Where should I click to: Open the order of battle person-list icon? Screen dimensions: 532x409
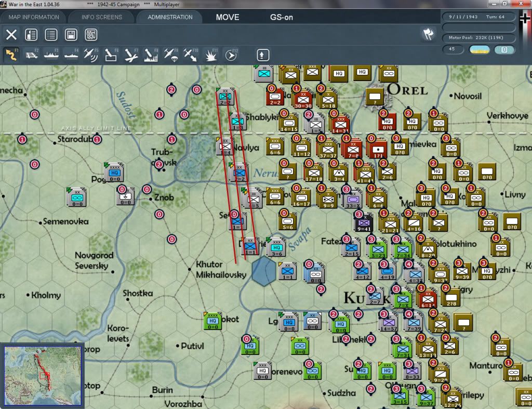coord(31,35)
